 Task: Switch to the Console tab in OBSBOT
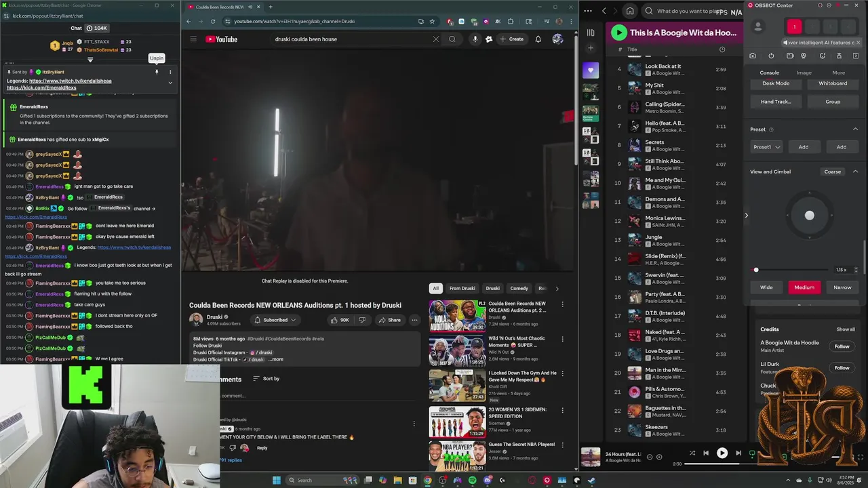tap(769, 73)
